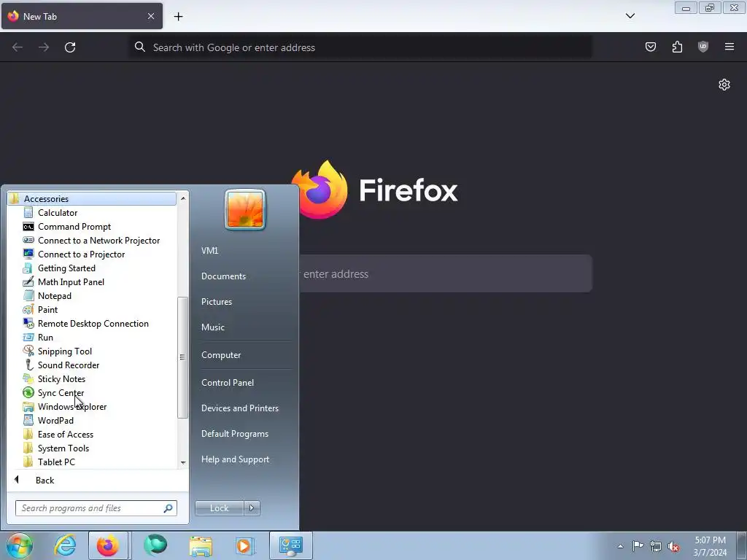Screen dimensions: 747x560
Task: Open the uBlock Origin toolbar button
Action: [703, 47]
